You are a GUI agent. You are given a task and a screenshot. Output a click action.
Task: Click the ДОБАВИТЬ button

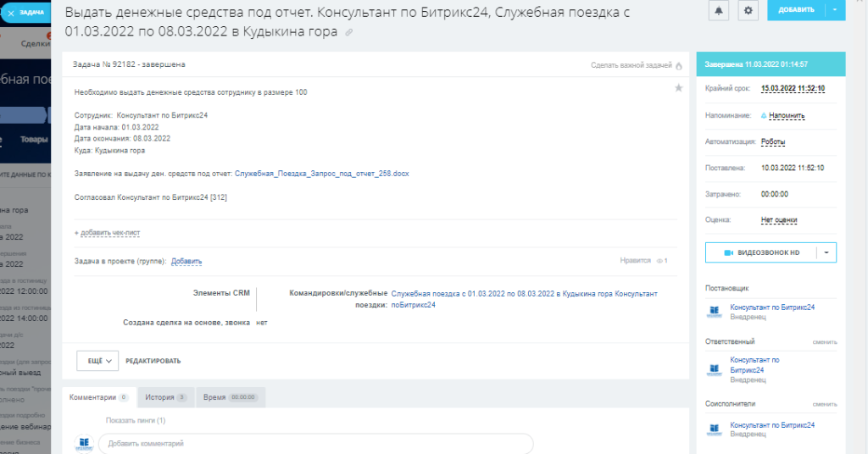pos(796,10)
